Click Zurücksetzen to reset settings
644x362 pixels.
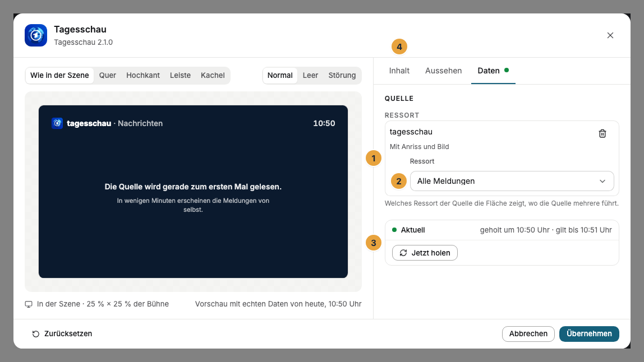tap(62, 333)
